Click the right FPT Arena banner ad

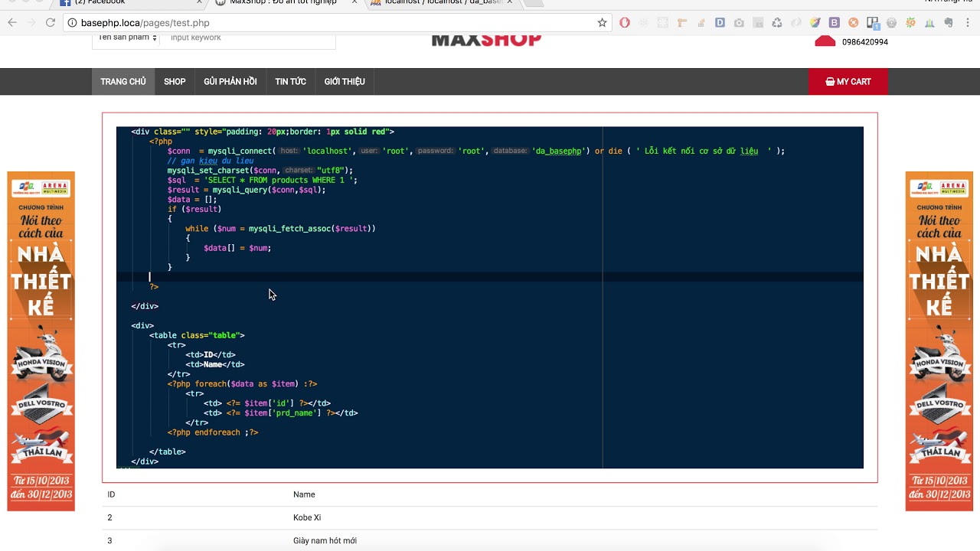[939, 341]
